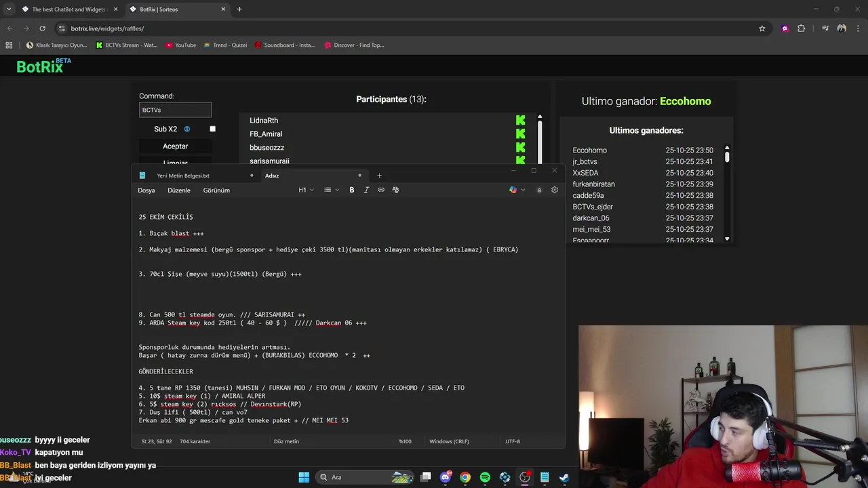Click the participants list scrollbar up arrow
Image resolution: width=868 pixels, height=488 pixels.
tap(540, 117)
